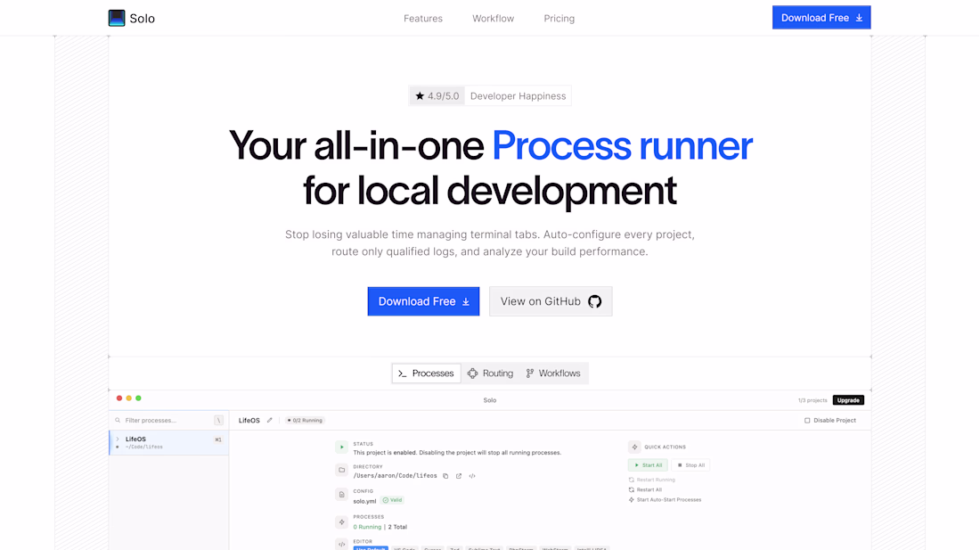
Task: Click the /Users/aaron/Code/lifeos path text
Action: tap(395, 476)
